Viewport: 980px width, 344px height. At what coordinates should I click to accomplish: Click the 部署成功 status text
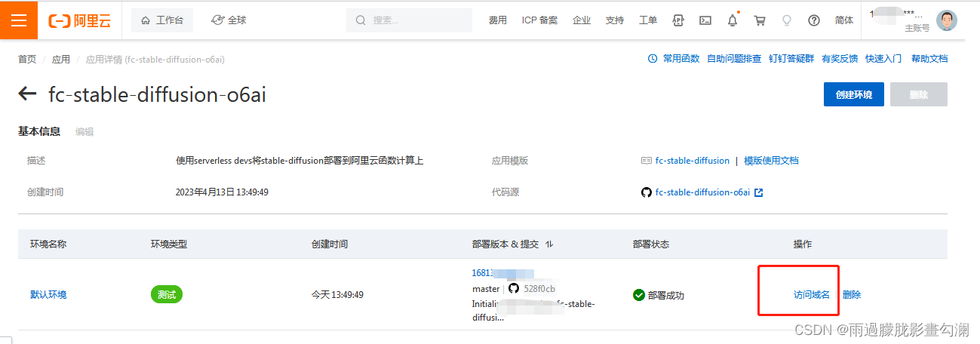[x=666, y=295]
